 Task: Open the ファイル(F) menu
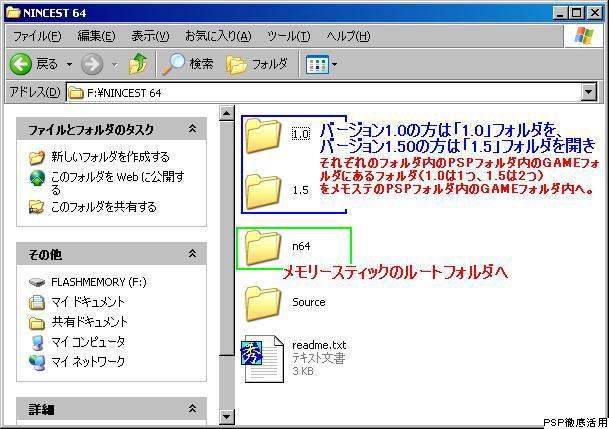coord(37,36)
